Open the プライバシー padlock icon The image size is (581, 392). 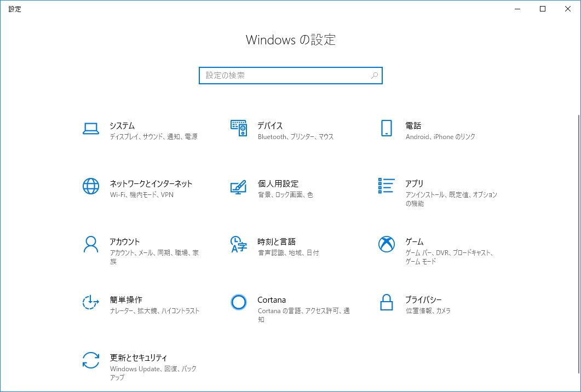tap(387, 302)
